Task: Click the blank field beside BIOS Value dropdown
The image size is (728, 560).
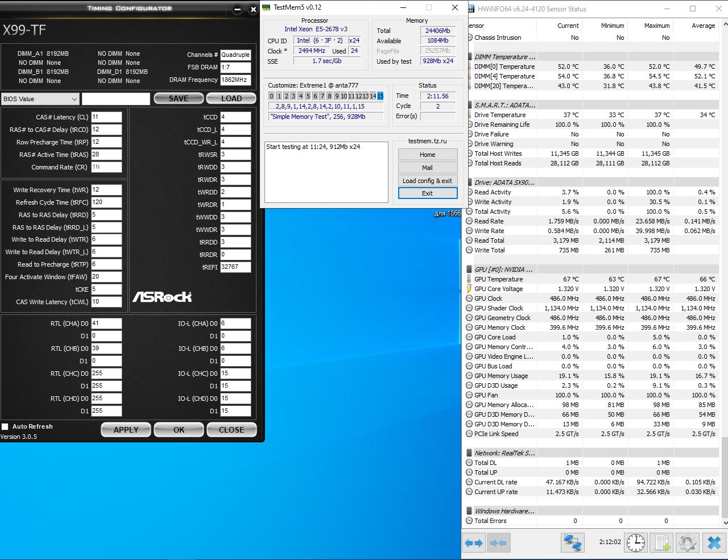Action: 116,99
